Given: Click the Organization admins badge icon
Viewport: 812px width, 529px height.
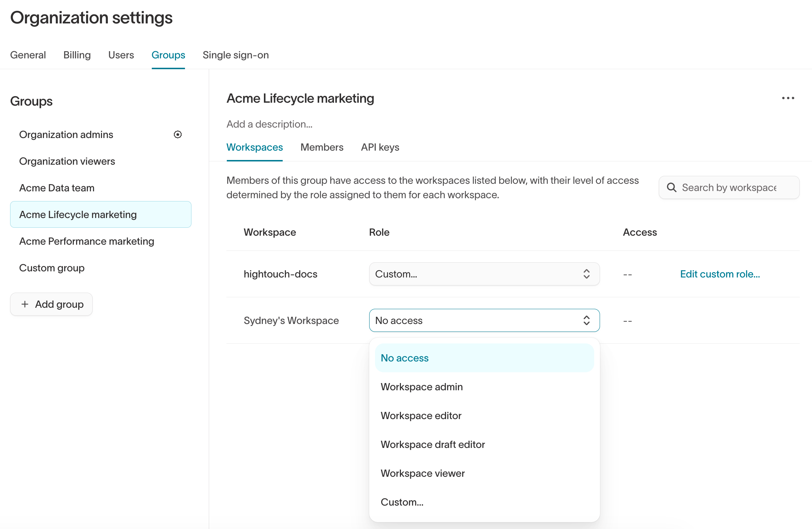Looking at the screenshot, I should coord(178,134).
